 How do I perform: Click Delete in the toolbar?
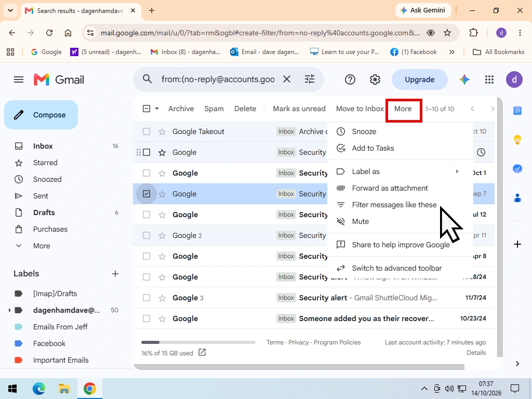(x=245, y=109)
